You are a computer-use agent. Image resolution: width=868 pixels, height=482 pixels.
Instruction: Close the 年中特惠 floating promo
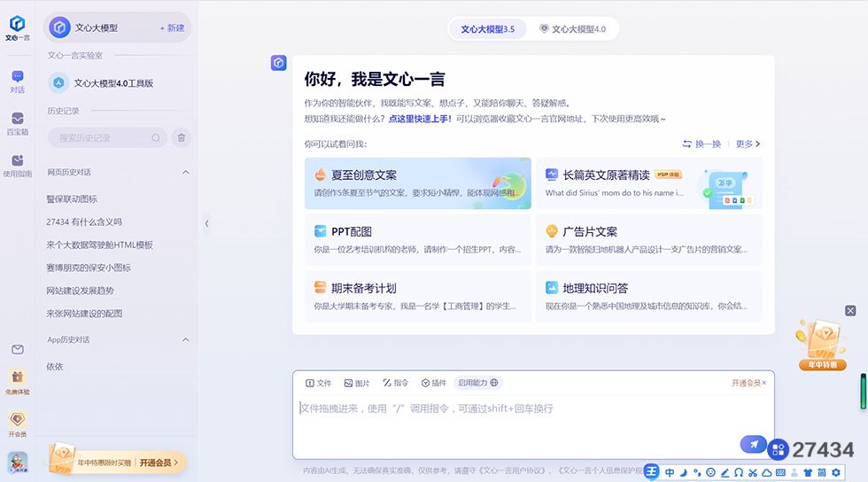(x=851, y=311)
